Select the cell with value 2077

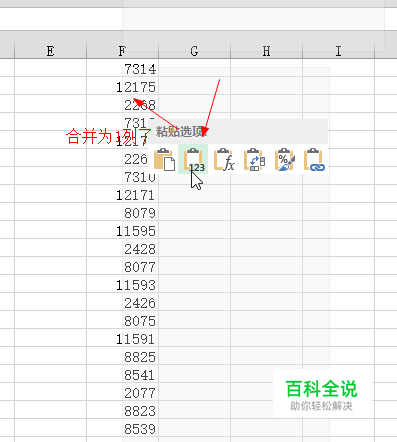coord(122,393)
